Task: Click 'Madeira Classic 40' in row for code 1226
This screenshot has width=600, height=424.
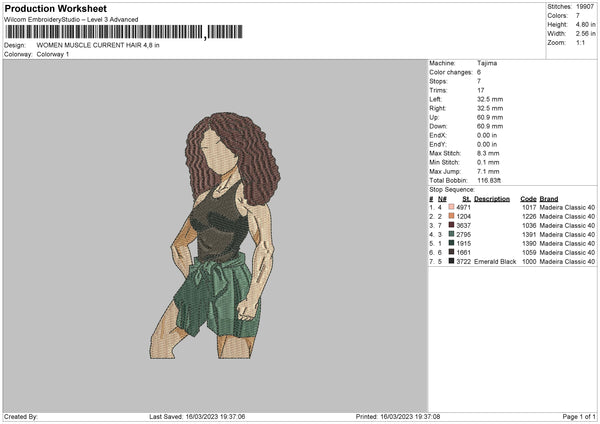Action: tap(567, 217)
